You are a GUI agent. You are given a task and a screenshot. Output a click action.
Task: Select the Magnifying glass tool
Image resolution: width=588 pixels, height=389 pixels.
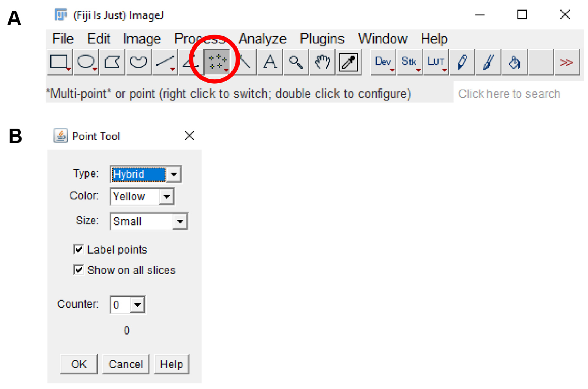click(296, 62)
